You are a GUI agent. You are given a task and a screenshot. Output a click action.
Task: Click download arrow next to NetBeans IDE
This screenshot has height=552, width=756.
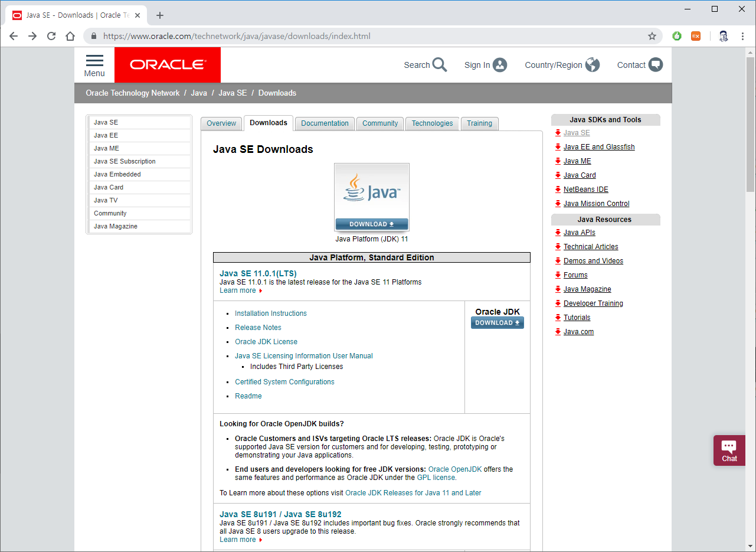558,190
